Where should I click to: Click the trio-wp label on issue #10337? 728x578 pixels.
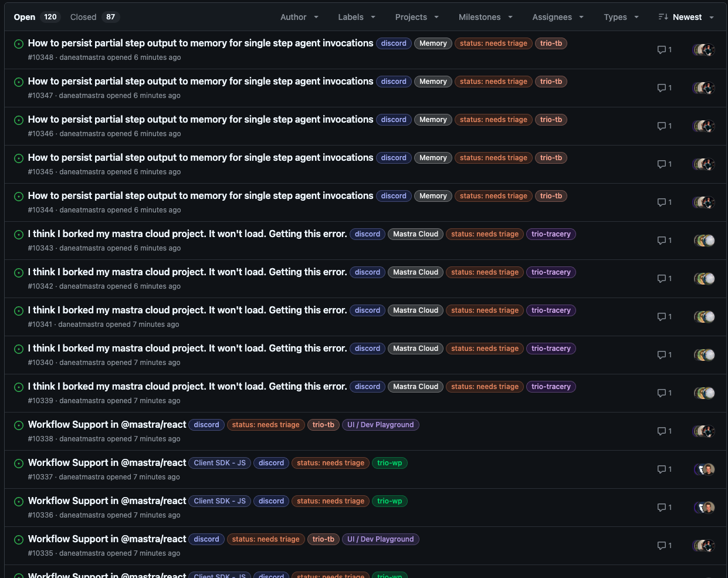pos(390,463)
